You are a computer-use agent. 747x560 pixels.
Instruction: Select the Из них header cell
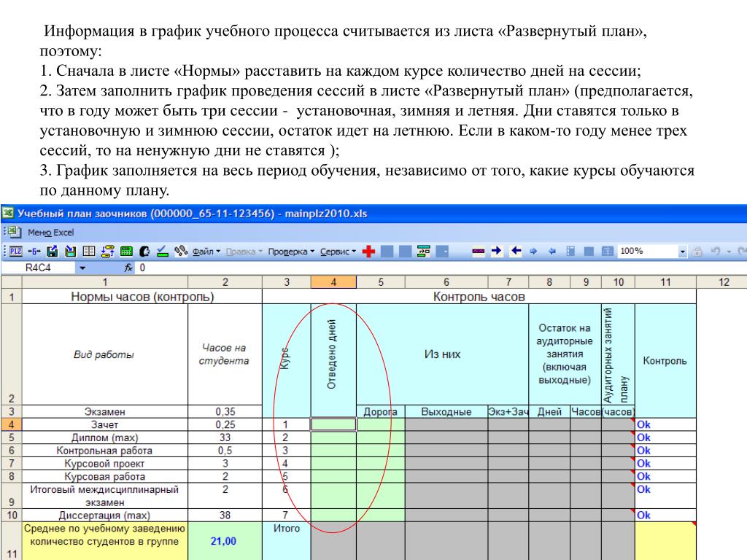coord(442,354)
